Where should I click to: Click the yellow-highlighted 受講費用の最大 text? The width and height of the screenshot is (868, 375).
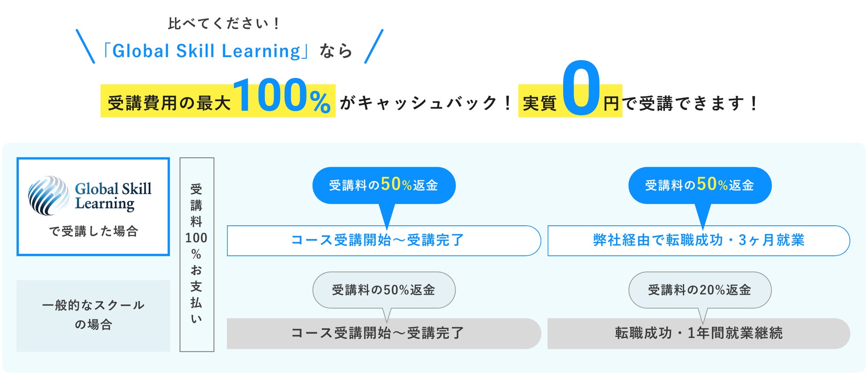(169, 103)
